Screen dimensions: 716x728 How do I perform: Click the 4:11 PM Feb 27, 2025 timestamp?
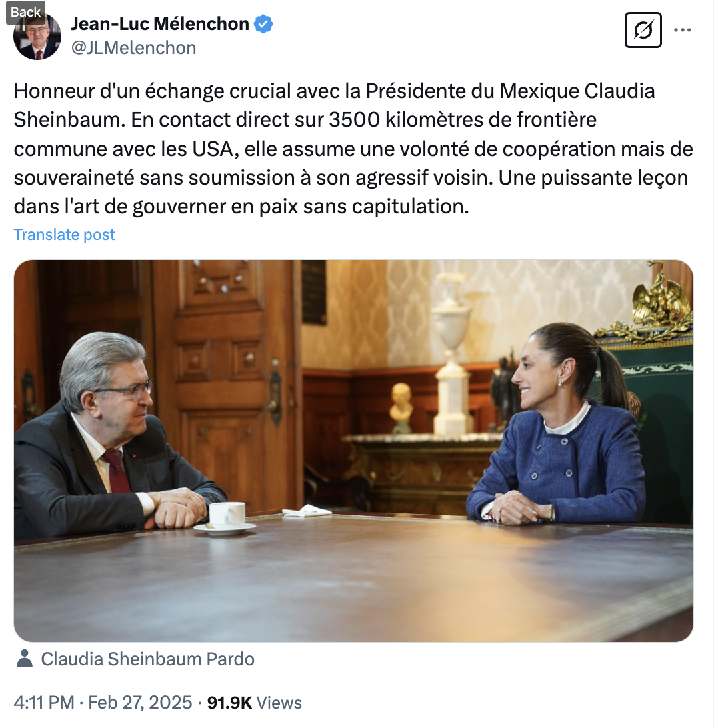coord(103,703)
